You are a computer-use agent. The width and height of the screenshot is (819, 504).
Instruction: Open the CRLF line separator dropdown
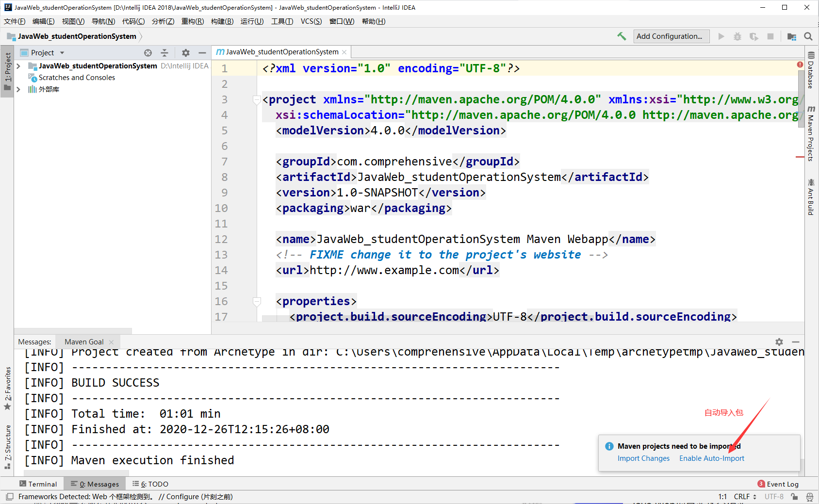[x=745, y=497]
